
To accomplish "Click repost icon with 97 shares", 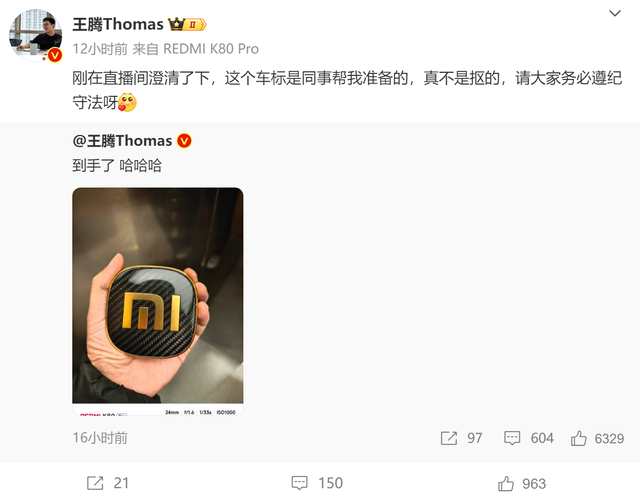I will point(449,438).
